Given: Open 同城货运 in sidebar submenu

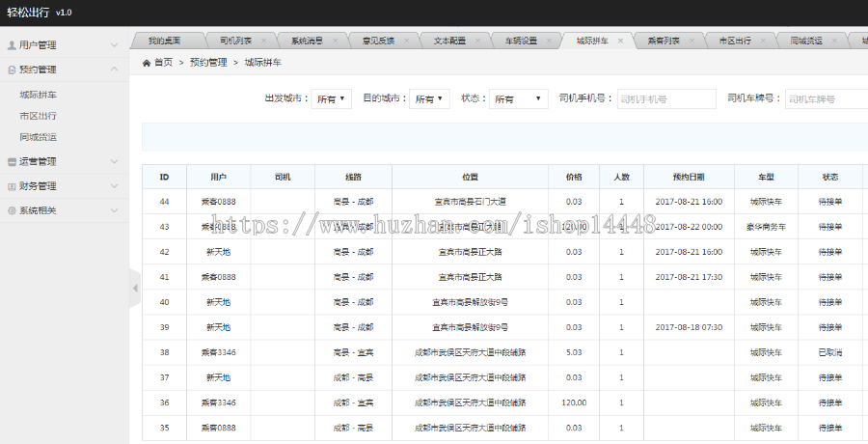Looking at the screenshot, I should pos(39,137).
